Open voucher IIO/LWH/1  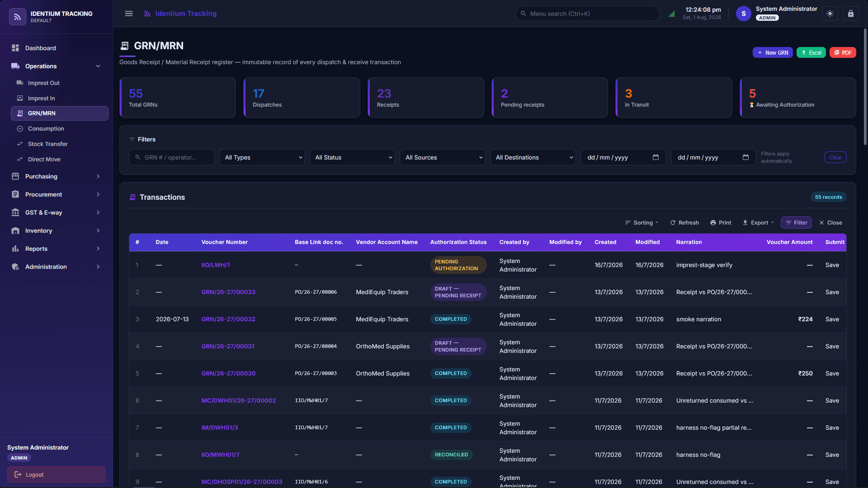[216, 265]
